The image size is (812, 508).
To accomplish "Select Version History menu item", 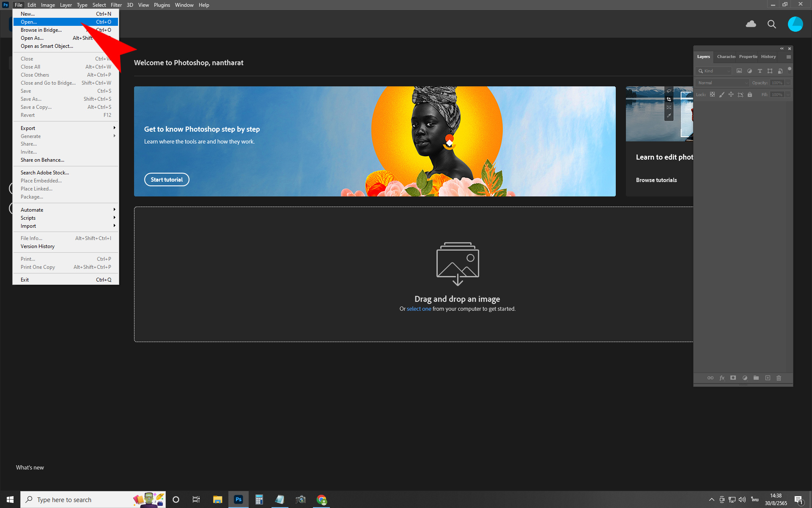I will tap(66, 246).
